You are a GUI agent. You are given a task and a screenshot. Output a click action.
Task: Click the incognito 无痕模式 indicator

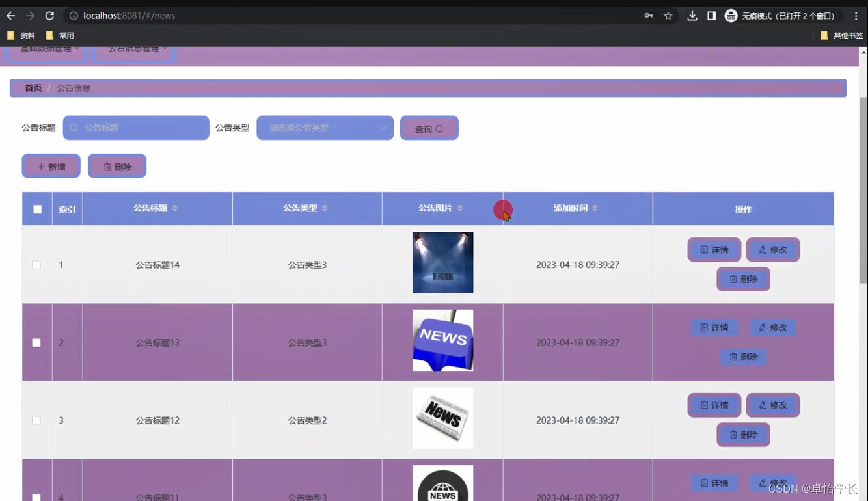pyautogui.click(x=783, y=16)
